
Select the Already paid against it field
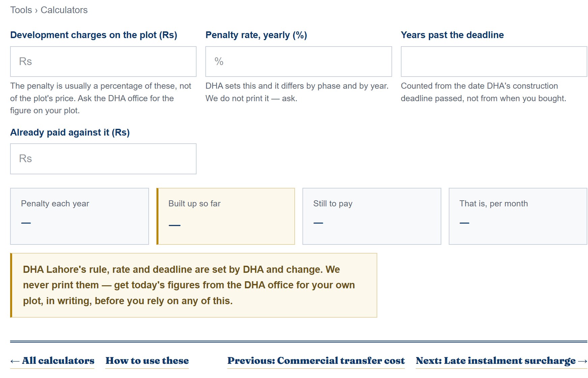(103, 159)
